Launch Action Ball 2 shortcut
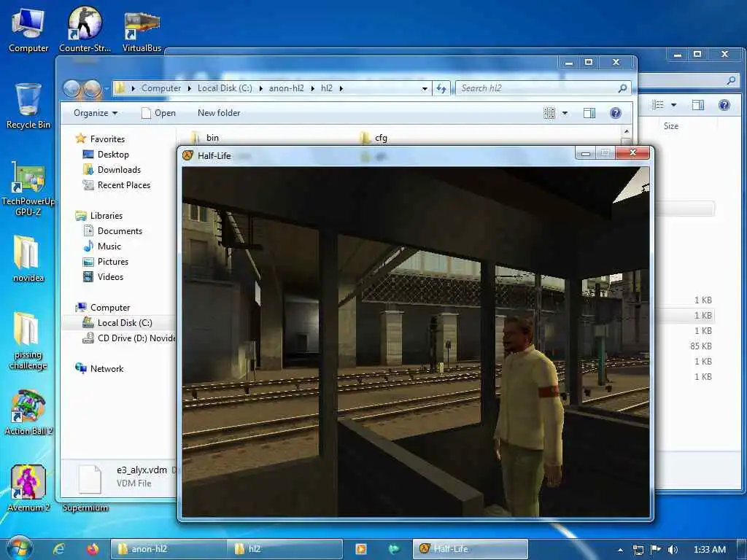 pyautogui.click(x=28, y=413)
